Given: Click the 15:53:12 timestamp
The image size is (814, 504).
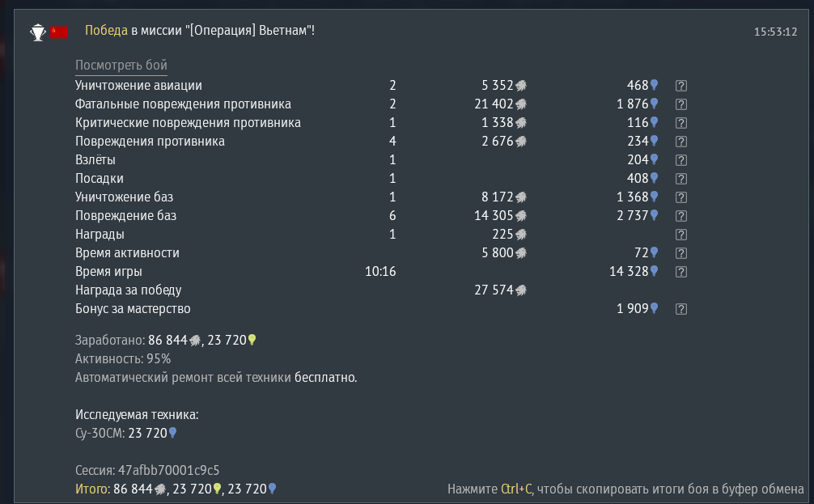Looking at the screenshot, I should 775,32.
